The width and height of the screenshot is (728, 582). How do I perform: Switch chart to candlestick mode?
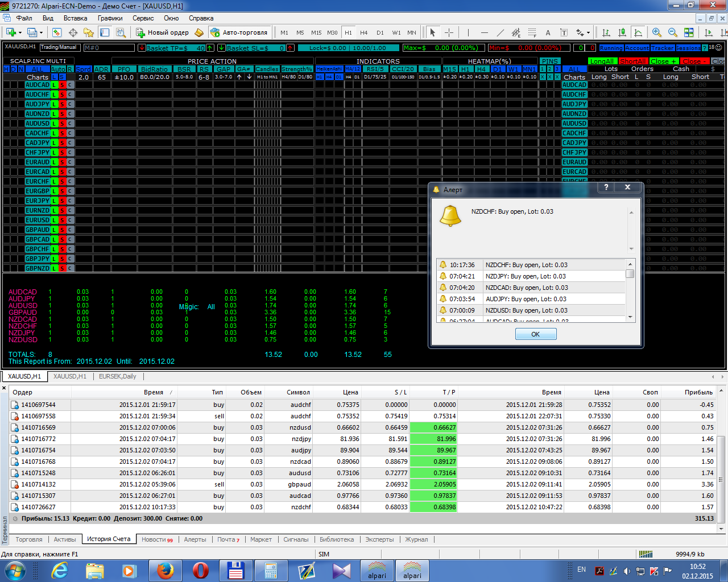[x=622, y=32]
